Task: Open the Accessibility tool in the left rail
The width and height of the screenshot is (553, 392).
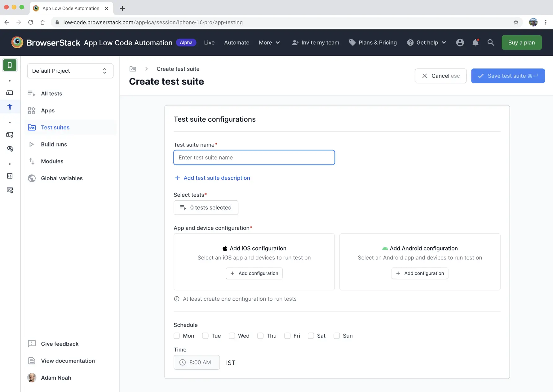Action: [x=10, y=107]
